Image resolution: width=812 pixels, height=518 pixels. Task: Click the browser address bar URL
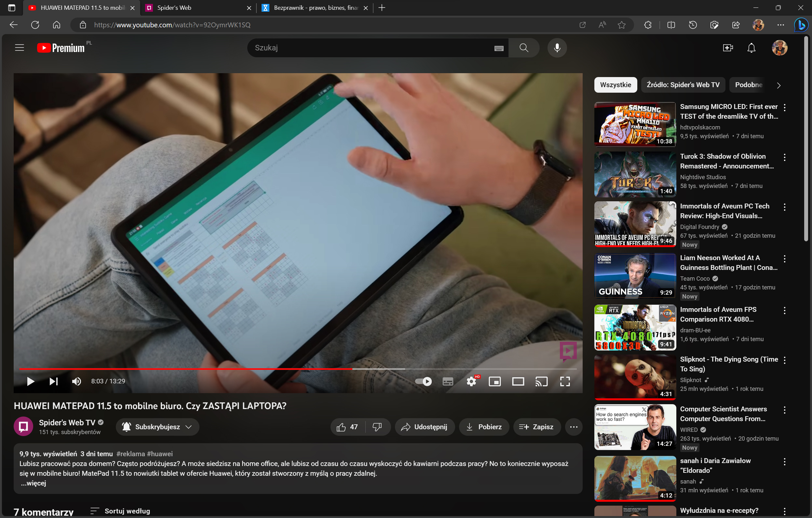[172, 25]
